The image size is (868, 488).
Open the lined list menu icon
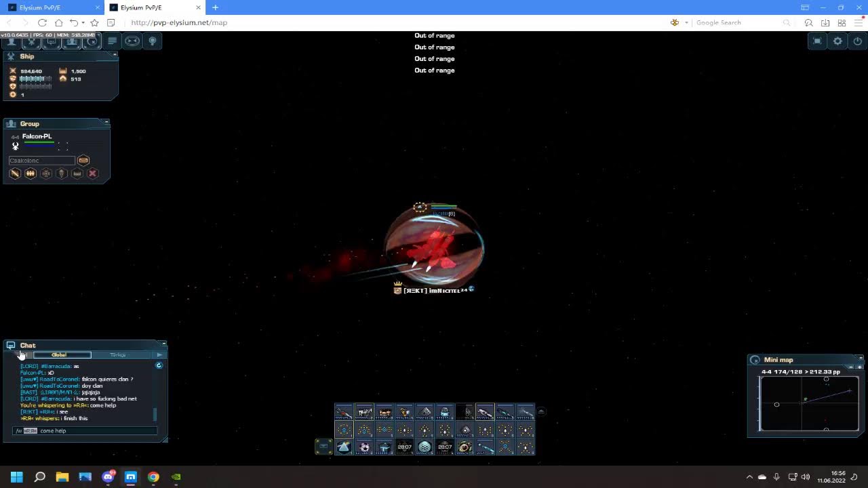click(x=113, y=41)
